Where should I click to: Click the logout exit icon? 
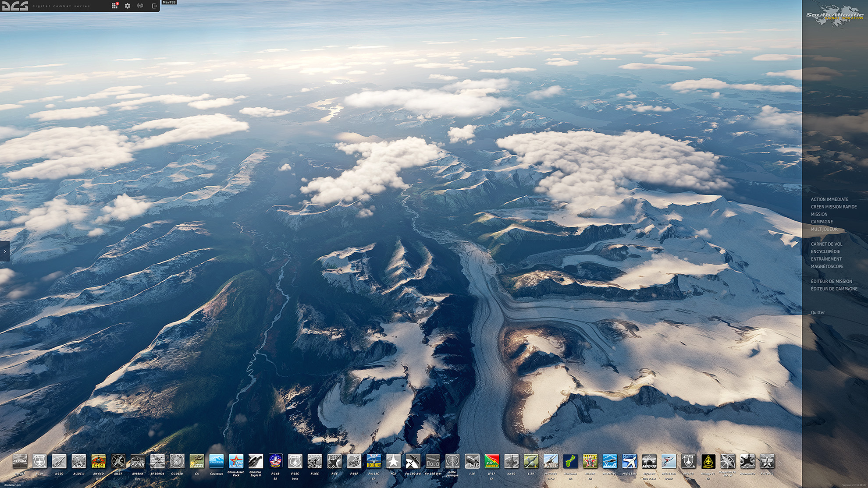(x=154, y=6)
